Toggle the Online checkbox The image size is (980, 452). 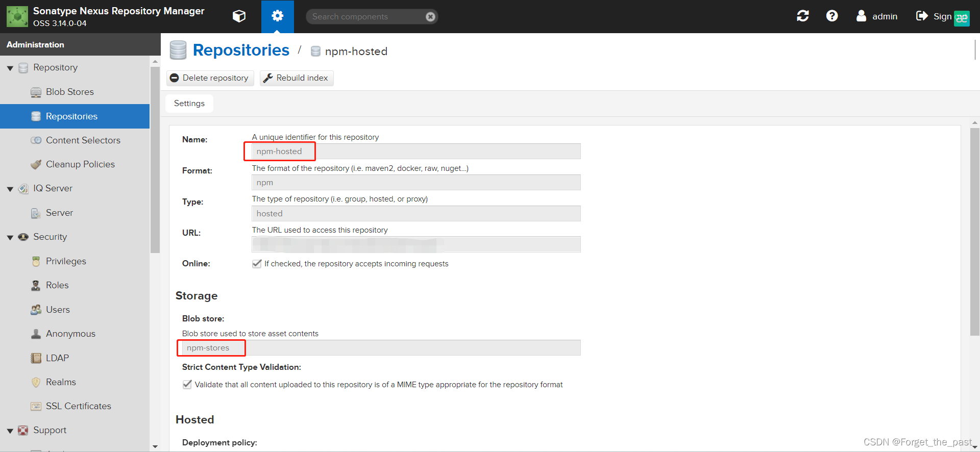[257, 264]
